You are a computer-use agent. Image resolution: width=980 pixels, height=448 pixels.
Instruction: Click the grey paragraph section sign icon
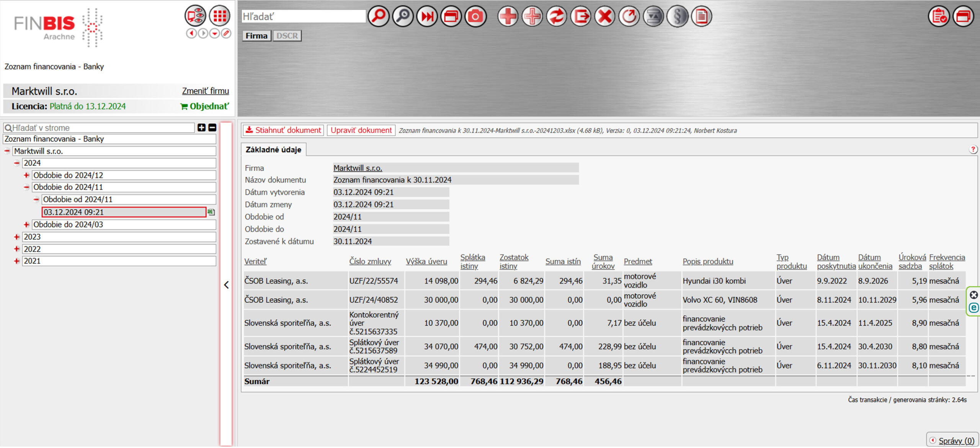pyautogui.click(x=678, y=16)
